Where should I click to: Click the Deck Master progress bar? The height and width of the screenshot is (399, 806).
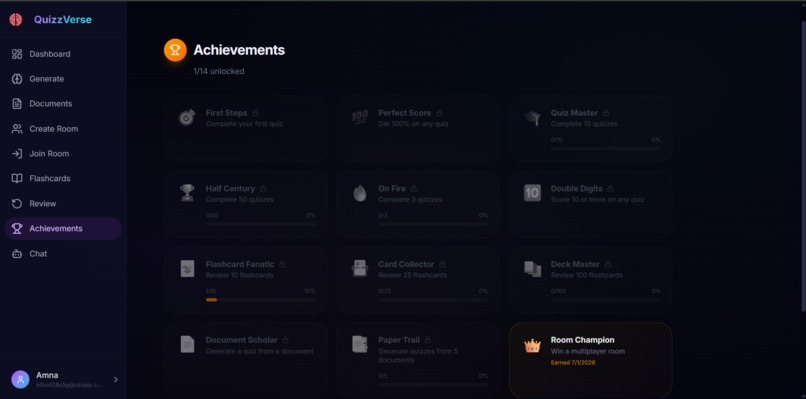point(606,299)
